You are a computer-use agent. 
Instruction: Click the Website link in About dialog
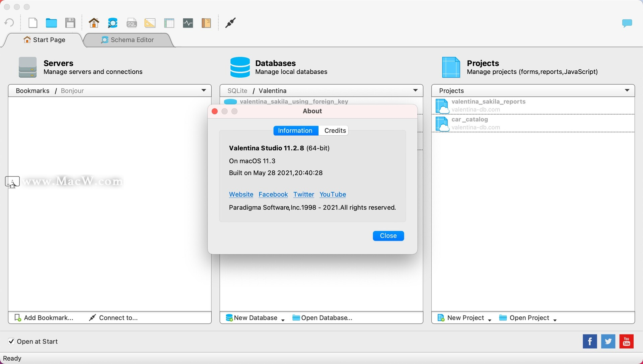pyautogui.click(x=241, y=194)
